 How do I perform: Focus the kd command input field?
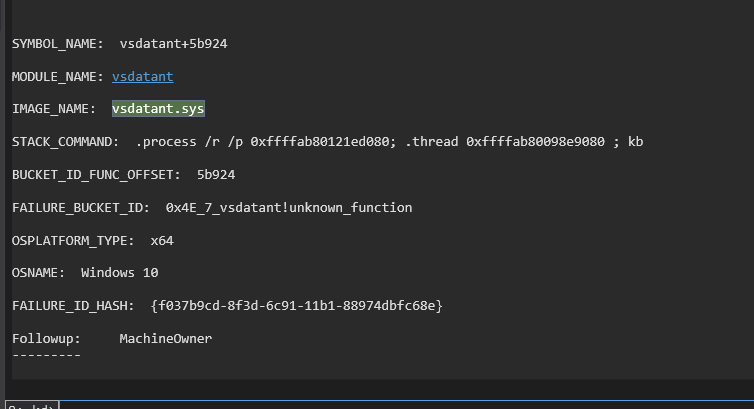coord(400,405)
